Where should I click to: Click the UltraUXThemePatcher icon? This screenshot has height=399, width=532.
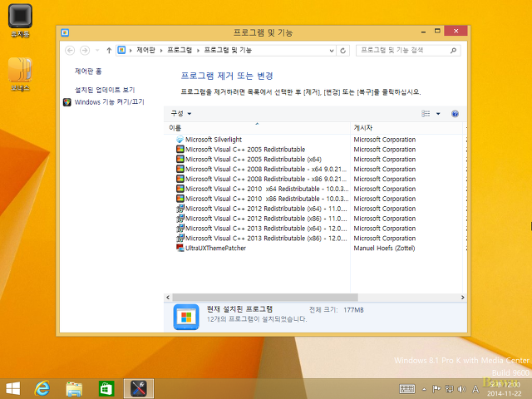click(x=180, y=248)
